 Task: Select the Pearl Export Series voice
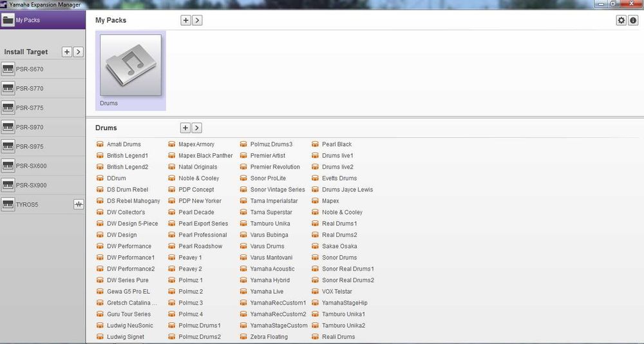204,224
